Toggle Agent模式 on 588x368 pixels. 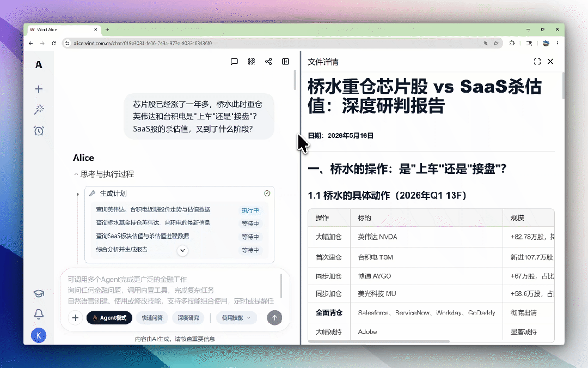point(109,318)
